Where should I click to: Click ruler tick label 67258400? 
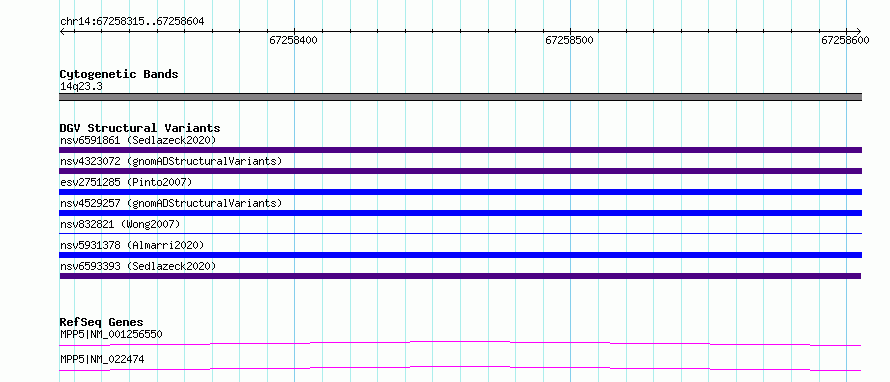coord(293,40)
